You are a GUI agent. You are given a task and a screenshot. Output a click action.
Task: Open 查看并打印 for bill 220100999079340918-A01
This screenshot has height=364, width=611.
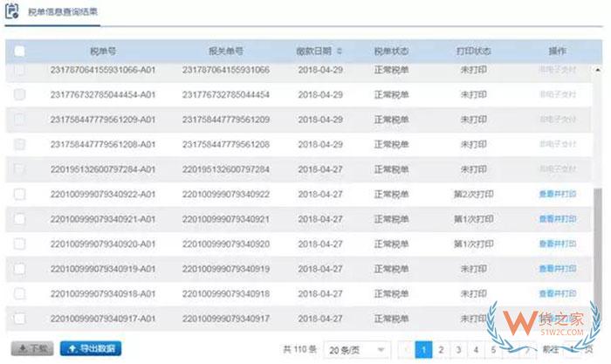[x=557, y=293]
